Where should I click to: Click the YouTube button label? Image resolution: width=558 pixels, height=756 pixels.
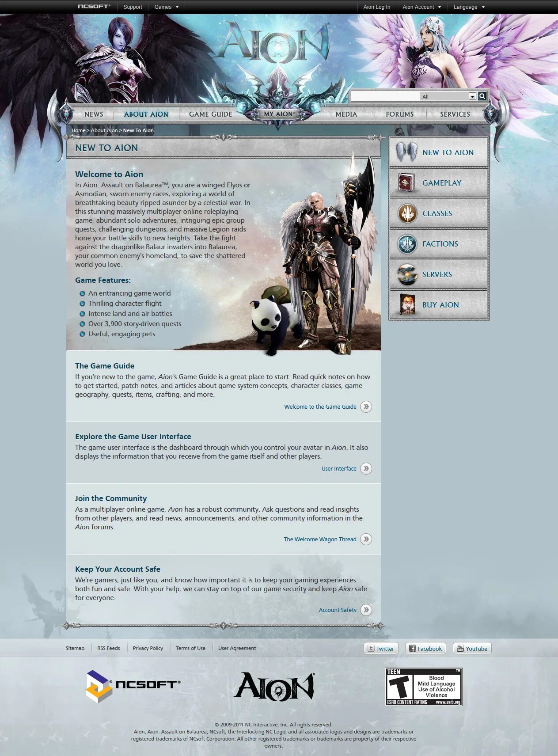(x=476, y=649)
